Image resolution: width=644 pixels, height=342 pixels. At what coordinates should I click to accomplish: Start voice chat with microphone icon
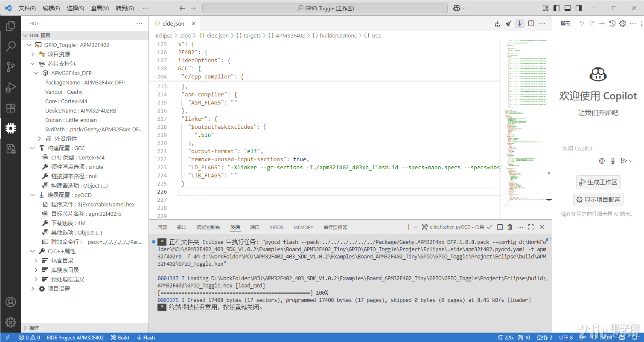613,161
